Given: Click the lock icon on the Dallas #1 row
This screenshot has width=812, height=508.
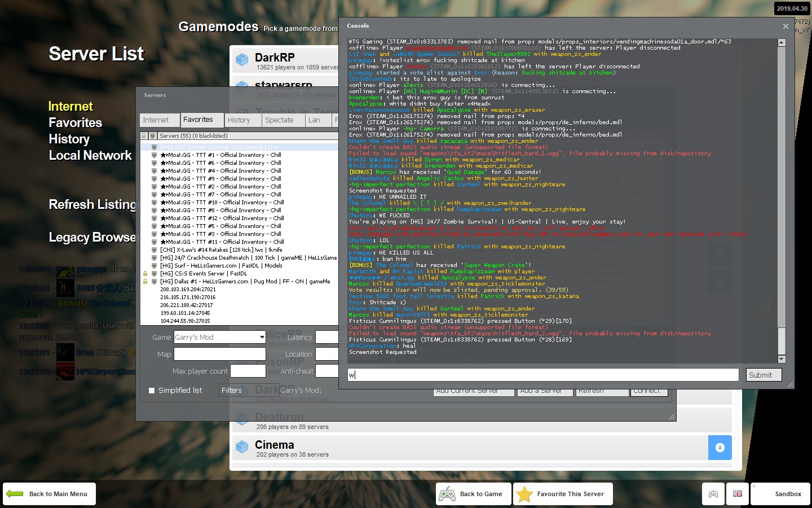Looking at the screenshot, I should (x=145, y=282).
